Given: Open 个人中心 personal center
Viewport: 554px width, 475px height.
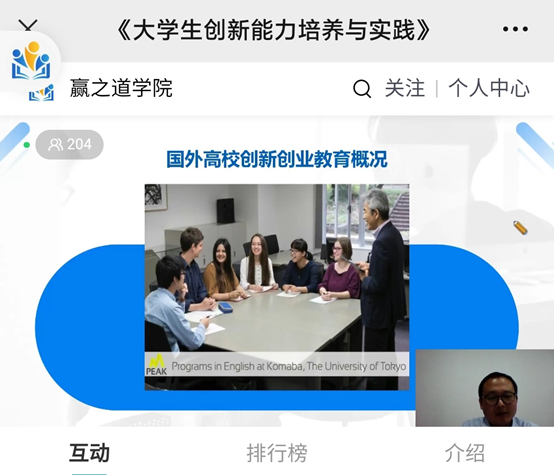Looking at the screenshot, I should 489,88.
